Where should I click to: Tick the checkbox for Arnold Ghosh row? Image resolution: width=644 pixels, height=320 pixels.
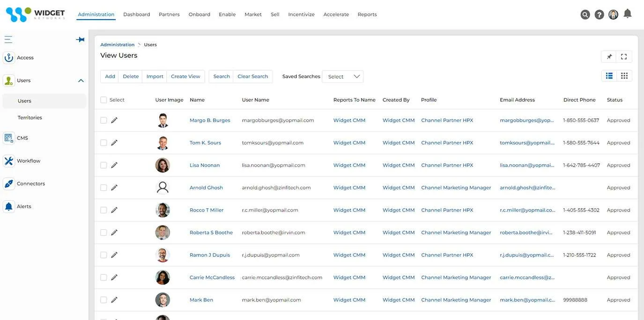104,188
